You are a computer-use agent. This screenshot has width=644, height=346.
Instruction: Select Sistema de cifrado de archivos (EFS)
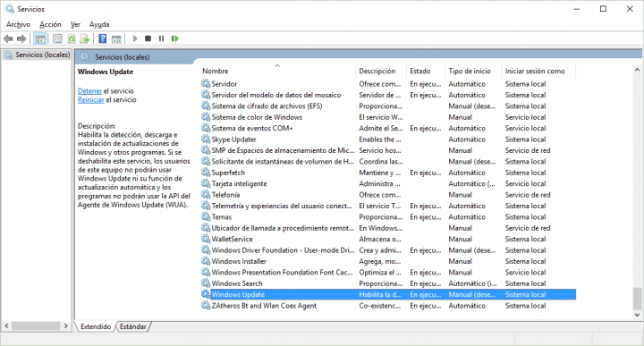(x=388, y=105)
